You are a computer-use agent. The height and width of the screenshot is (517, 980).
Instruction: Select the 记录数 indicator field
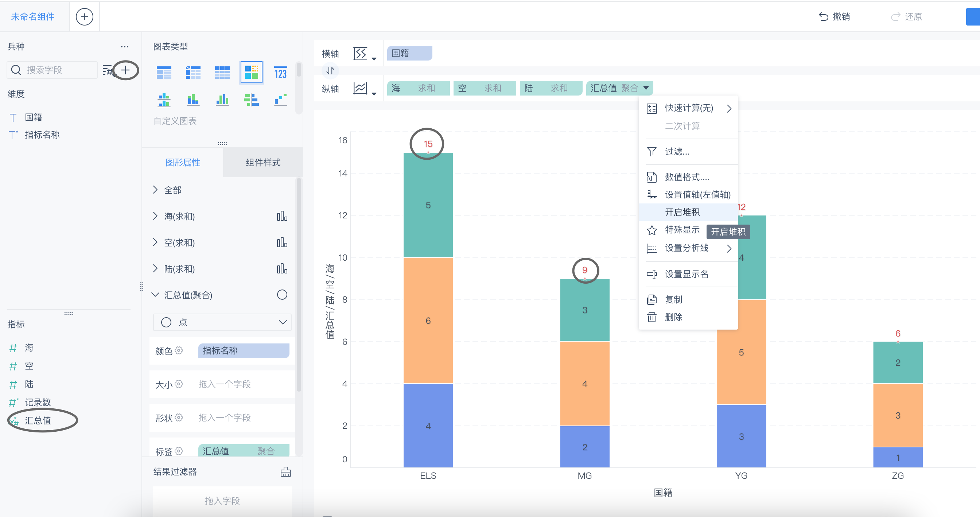(x=38, y=402)
